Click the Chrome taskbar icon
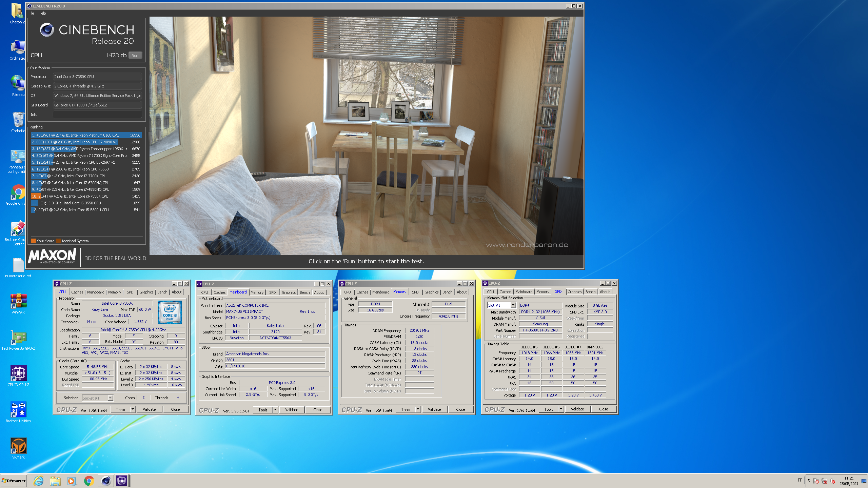The width and height of the screenshot is (868, 488). tap(89, 481)
